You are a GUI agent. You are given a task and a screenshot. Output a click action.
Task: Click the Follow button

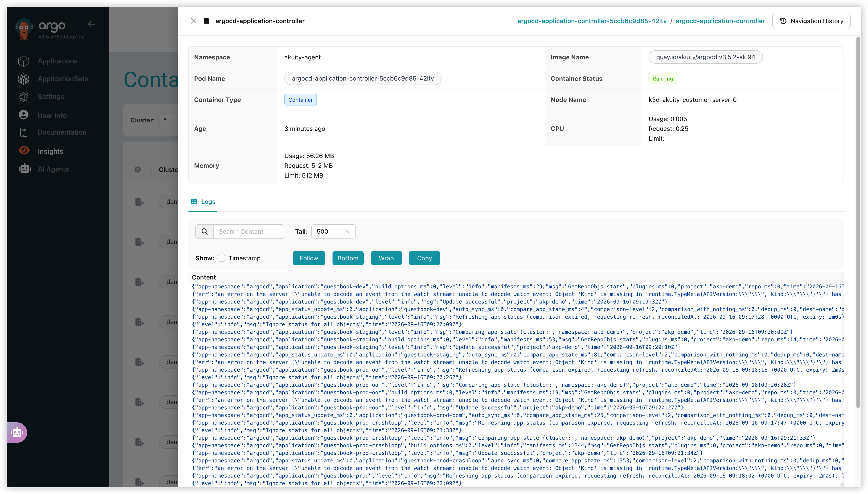(x=309, y=258)
